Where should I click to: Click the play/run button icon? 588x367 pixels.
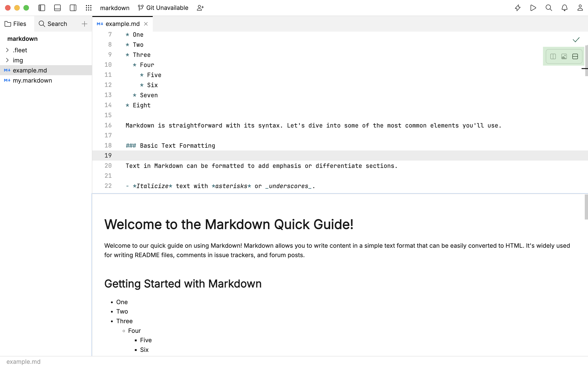tap(533, 8)
